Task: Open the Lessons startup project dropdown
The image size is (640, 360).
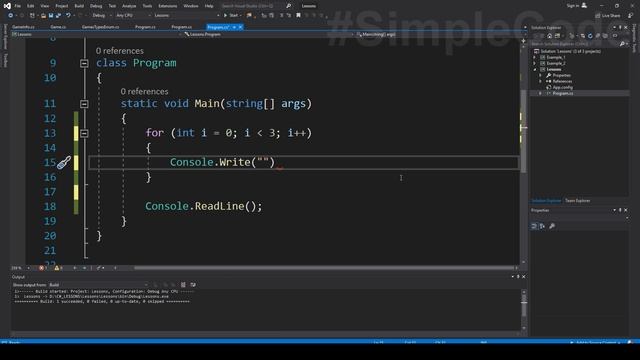Action: 187,15
